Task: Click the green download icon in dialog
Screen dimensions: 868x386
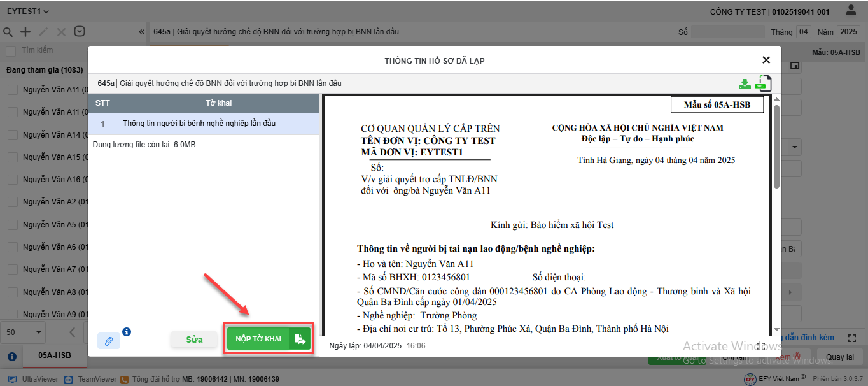Action: [x=745, y=83]
